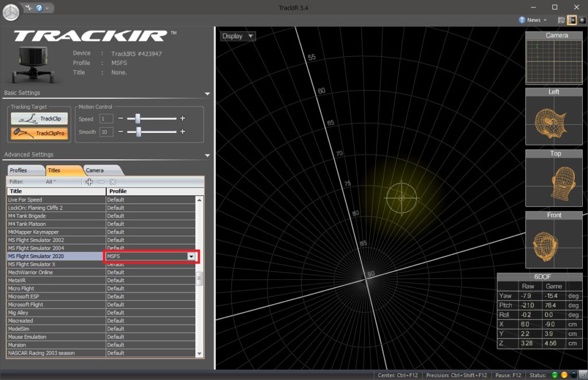Click the Left head view thumbnail
Image resolution: width=588 pixels, height=380 pixels.
554,116
